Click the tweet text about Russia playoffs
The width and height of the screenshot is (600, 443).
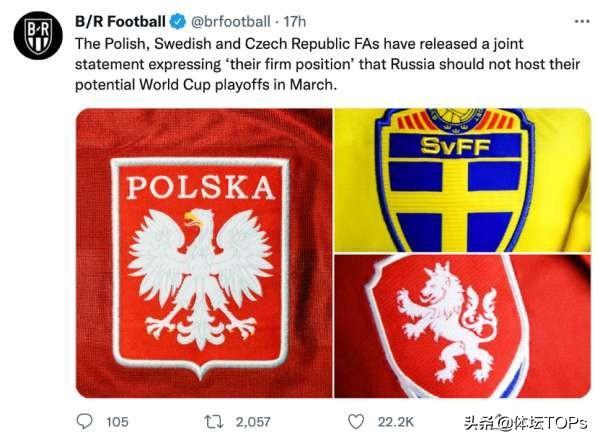coord(330,65)
